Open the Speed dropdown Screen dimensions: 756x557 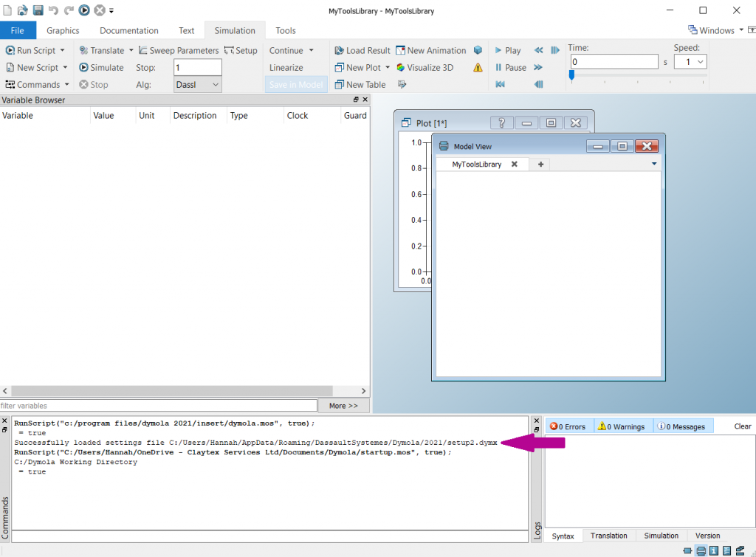(690, 62)
